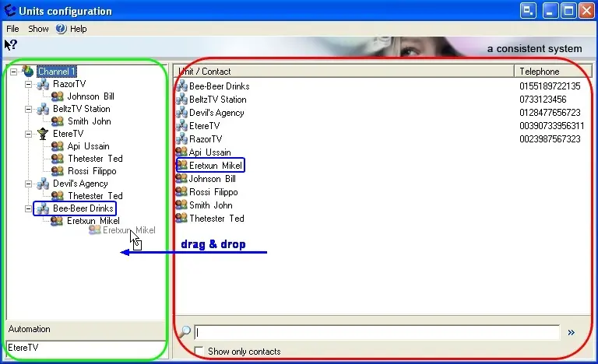Sort by Telephone column header
This screenshot has height=364, width=598.
coord(552,72)
